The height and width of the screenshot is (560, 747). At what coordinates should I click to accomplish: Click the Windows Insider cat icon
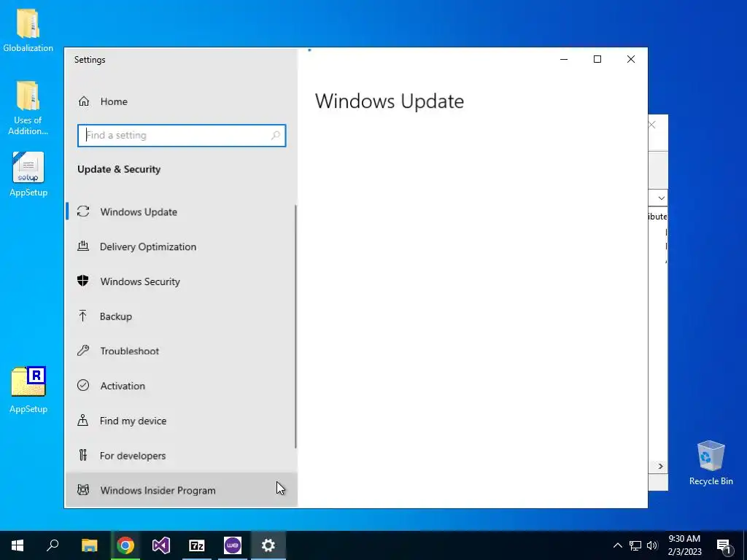click(83, 490)
